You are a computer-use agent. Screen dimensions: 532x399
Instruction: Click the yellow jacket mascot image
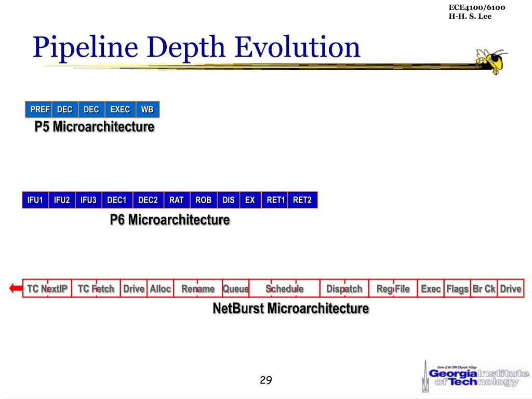[x=491, y=61]
